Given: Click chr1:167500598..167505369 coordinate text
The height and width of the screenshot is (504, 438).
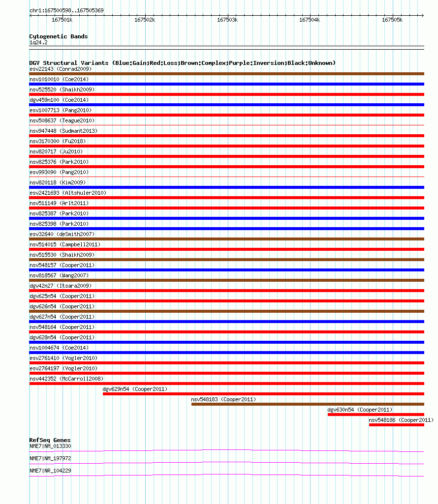Looking at the screenshot, I should tap(66, 10).
